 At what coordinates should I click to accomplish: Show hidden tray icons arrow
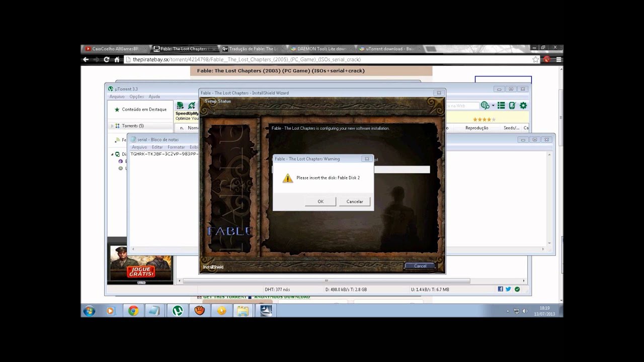508,311
